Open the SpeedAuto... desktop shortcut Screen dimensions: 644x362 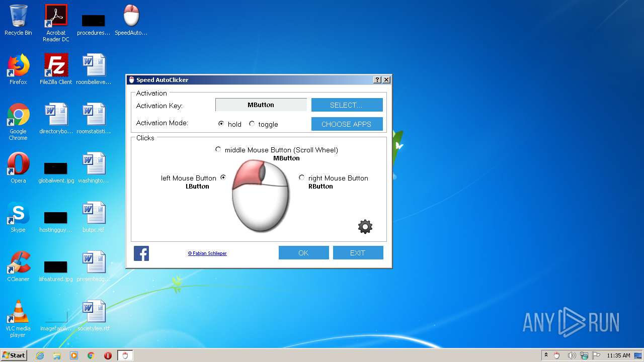(x=131, y=20)
